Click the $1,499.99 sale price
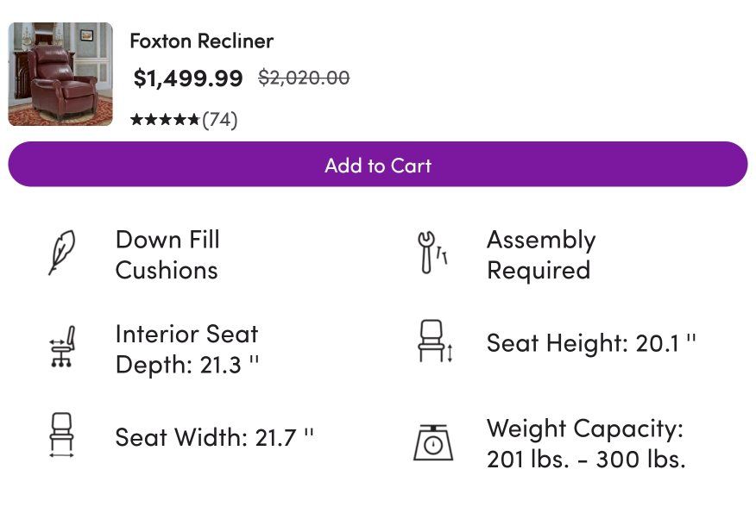 pos(188,78)
